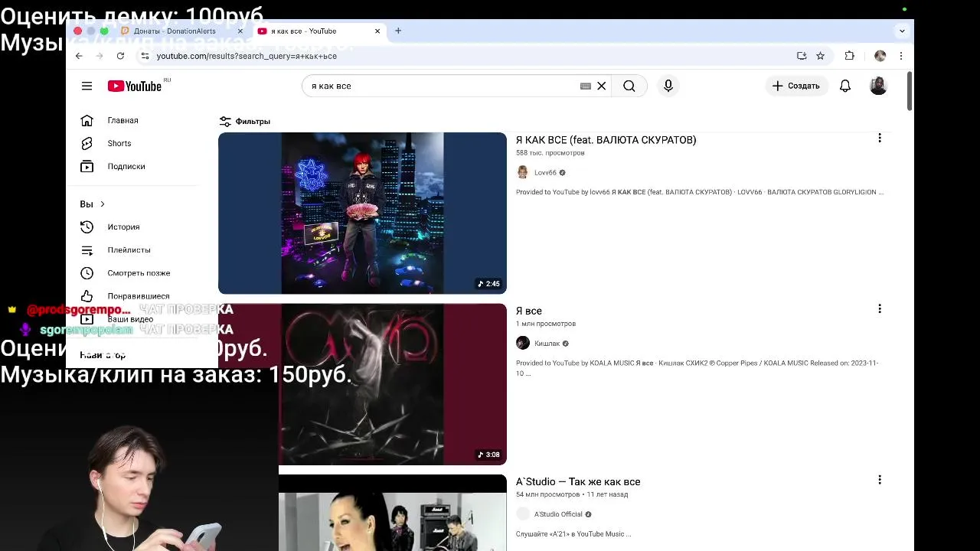Close the YouTube browser tab
Viewport: 980px width, 551px height.
click(377, 31)
